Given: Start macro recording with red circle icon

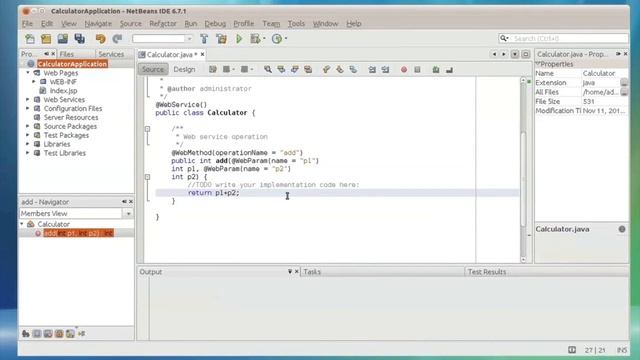Looking at the screenshot, I should coord(404,70).
